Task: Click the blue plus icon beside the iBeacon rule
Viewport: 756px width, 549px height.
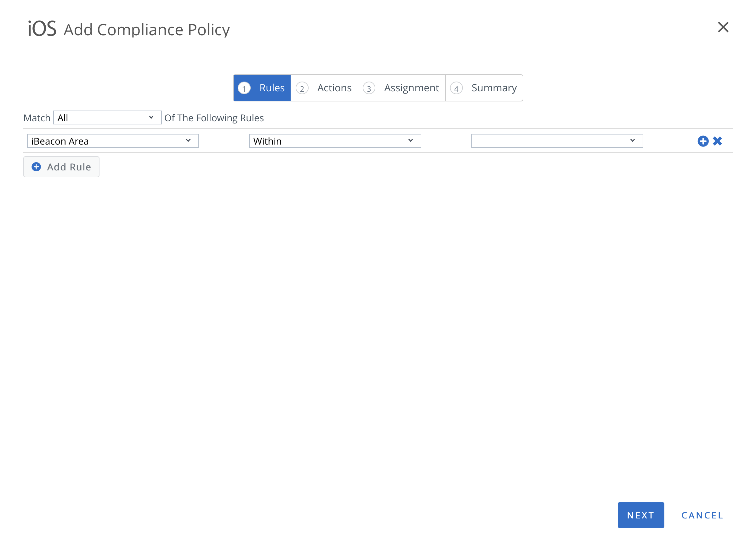Action: [x=703, y=141]
